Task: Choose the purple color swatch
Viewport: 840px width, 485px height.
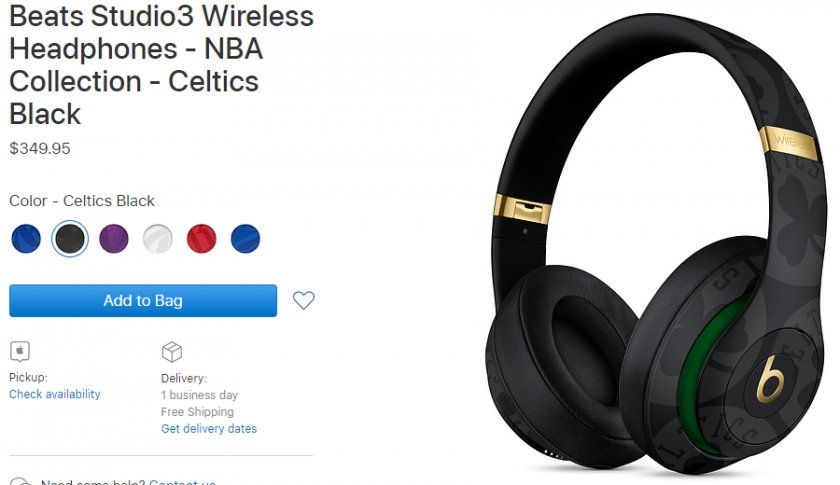Action: pyautogui.click(x=114, y=238)
